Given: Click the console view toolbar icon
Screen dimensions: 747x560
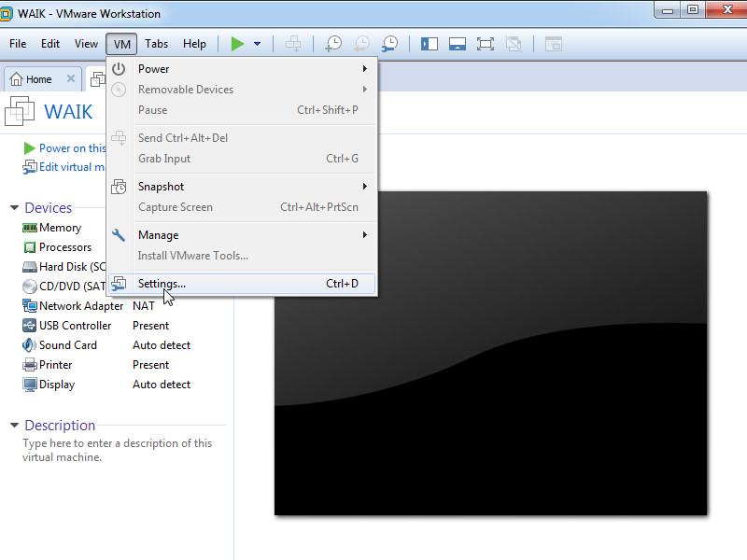Looking at the screenshot, I should click(554, 44).
